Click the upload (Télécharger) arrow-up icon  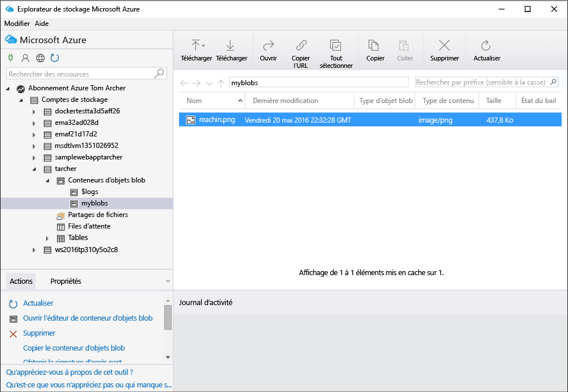click(x=195, y=45)
